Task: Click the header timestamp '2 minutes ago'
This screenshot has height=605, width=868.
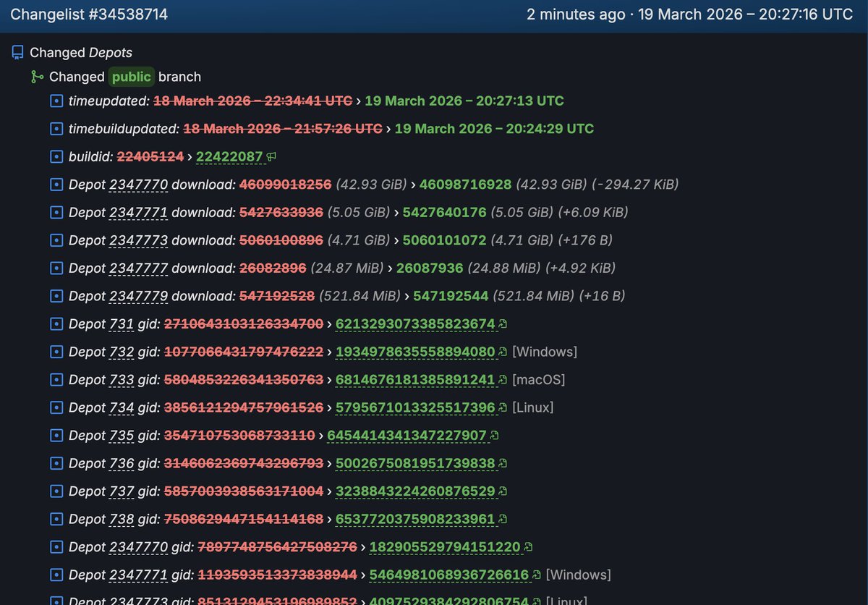Action: 576,14
